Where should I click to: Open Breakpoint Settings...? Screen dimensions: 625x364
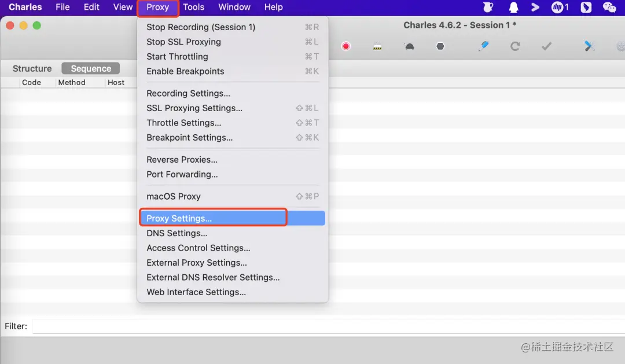(233, 138)
